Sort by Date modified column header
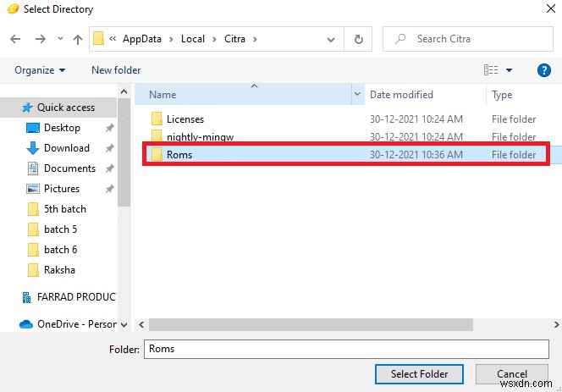562x392 pixels. coord(401,95)
